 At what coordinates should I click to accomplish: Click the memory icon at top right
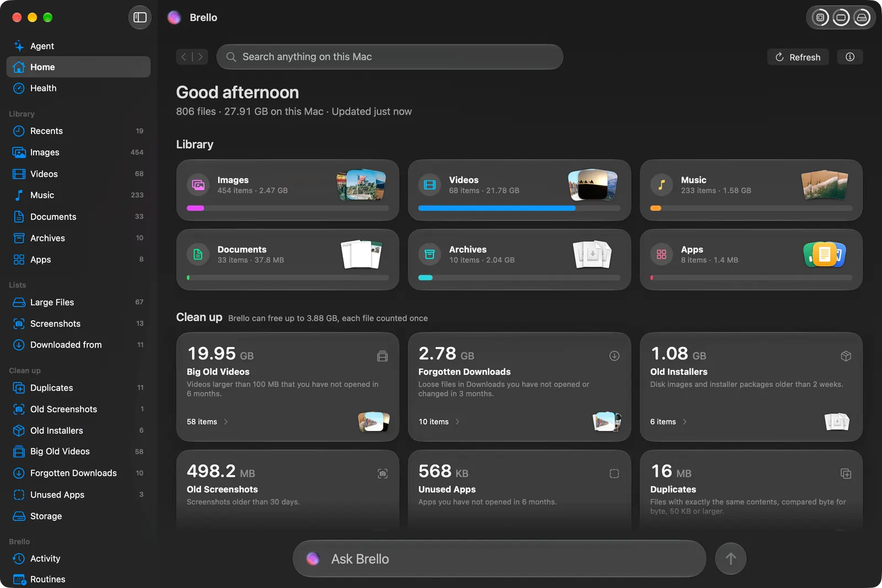(841, 18)
